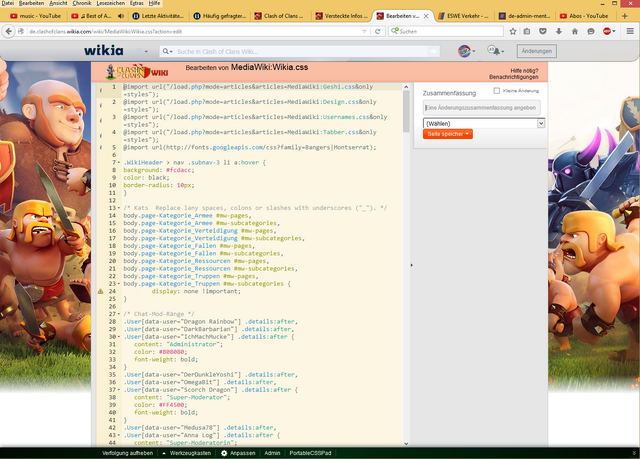640x459 pixels.
Task: Focus the Wikia wiki search field
Action: click(300, 51)
